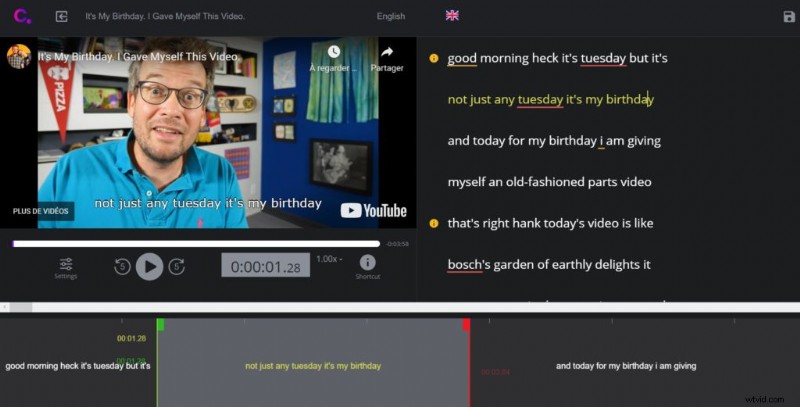
Task: Click the project title in top bar
Action: point(165,16)
